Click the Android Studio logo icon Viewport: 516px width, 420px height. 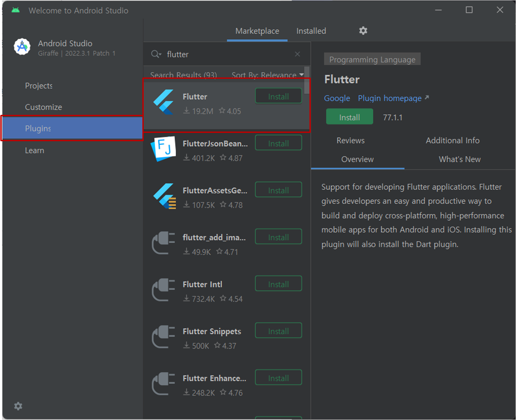22,47
